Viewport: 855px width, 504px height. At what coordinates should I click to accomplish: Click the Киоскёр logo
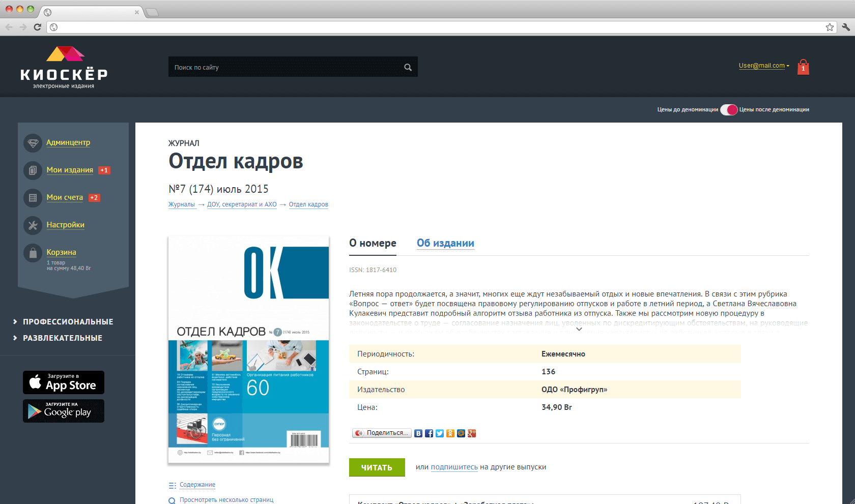click(x=64, y=68)
